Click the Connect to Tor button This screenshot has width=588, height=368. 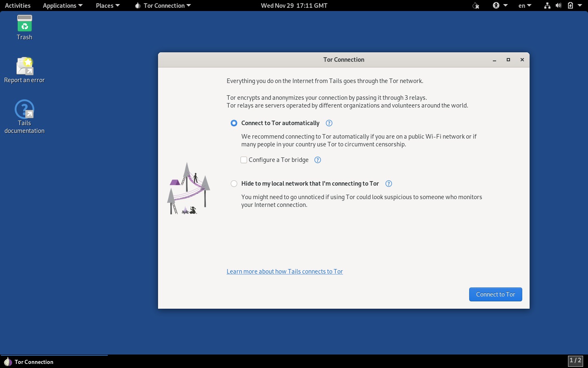click(495, 294)
